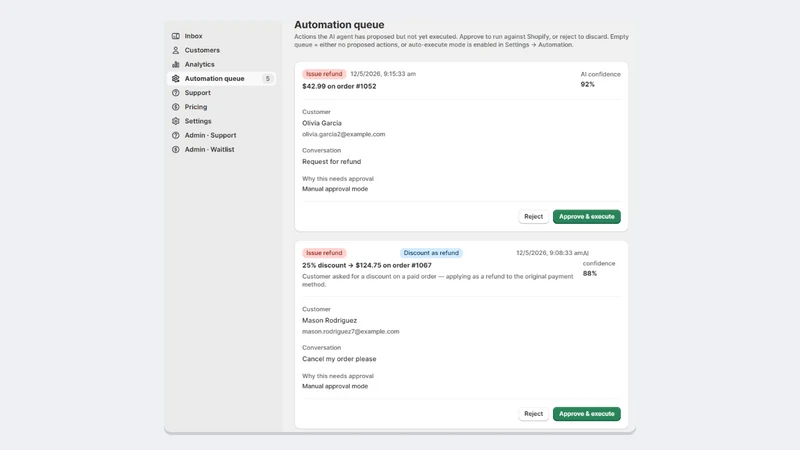The height and width of the screenshot is (450, 800).
Task: Click customer name Mason Rodriguez
Action: [x=330, y=320]
